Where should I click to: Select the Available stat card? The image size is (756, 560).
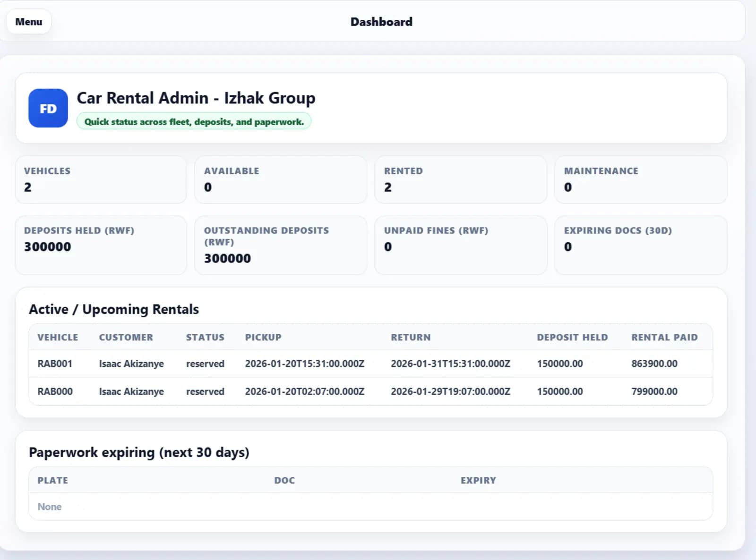[x=281, y=180]
